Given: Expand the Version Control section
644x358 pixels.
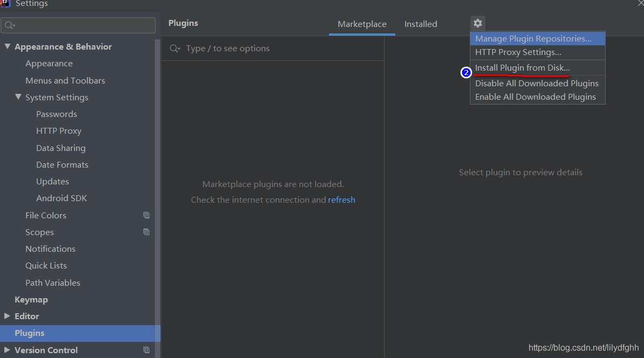Looking at the screenshot, I should (x=7, y=350).
